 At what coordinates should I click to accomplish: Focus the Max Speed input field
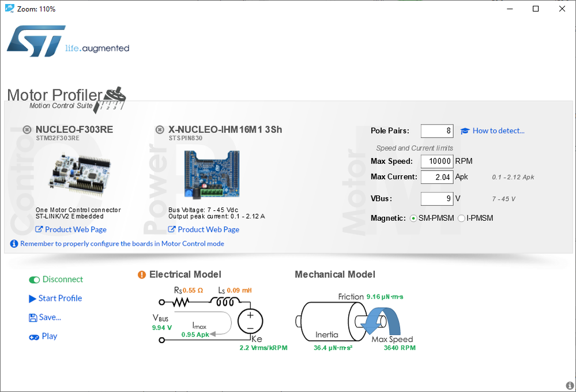coord(437,161)
